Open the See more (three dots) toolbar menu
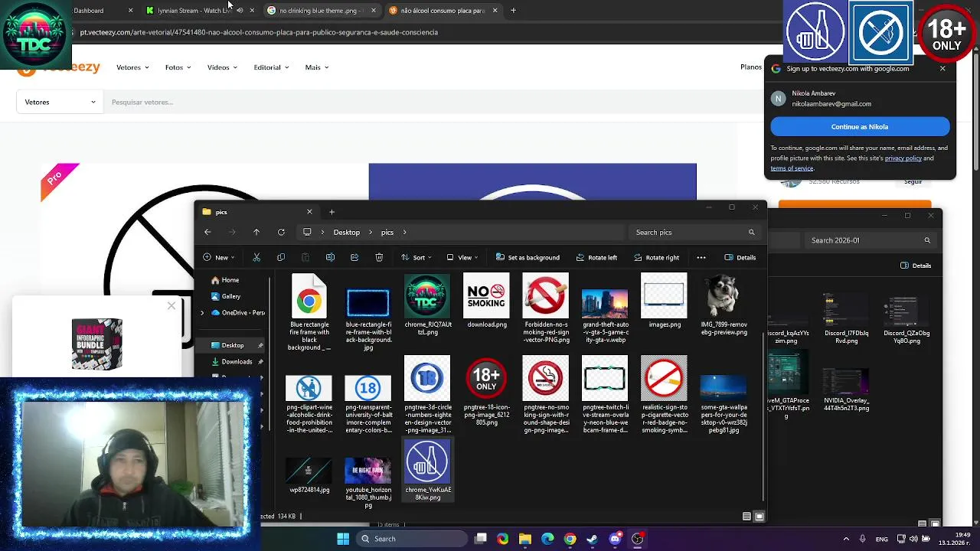Image resolution: width=980 pixels, height=551 pixels. pos(701,257)
